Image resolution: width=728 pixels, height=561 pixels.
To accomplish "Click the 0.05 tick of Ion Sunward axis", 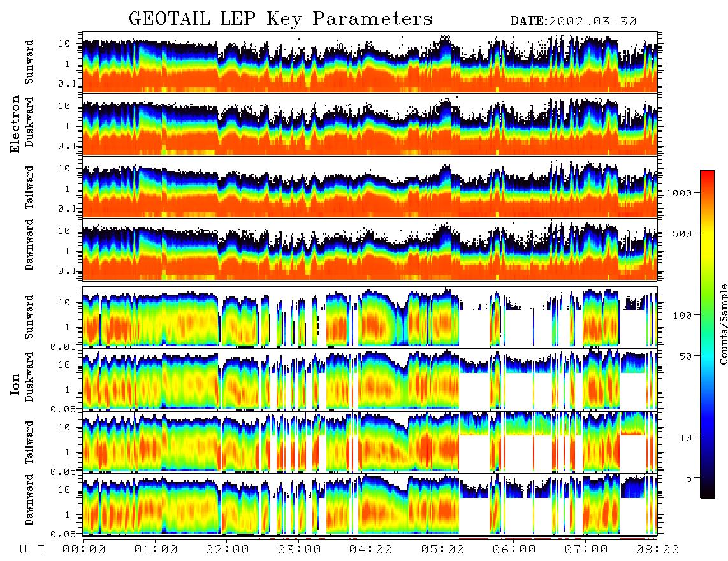I will point(64,346).
